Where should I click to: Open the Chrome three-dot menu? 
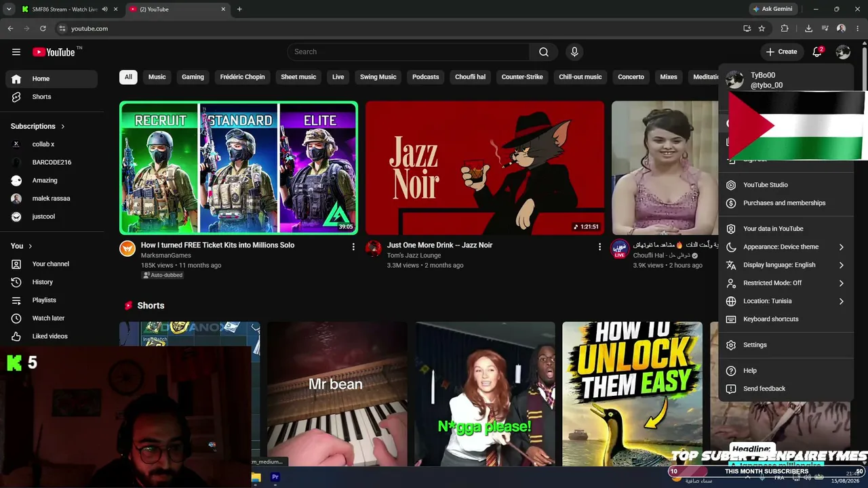857,28
